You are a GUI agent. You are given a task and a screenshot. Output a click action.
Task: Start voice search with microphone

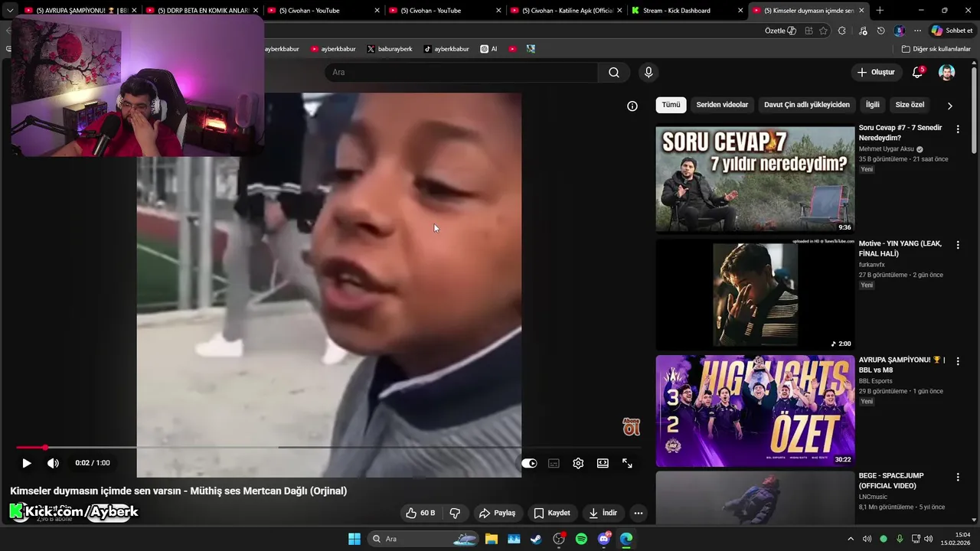pos(648,72)
